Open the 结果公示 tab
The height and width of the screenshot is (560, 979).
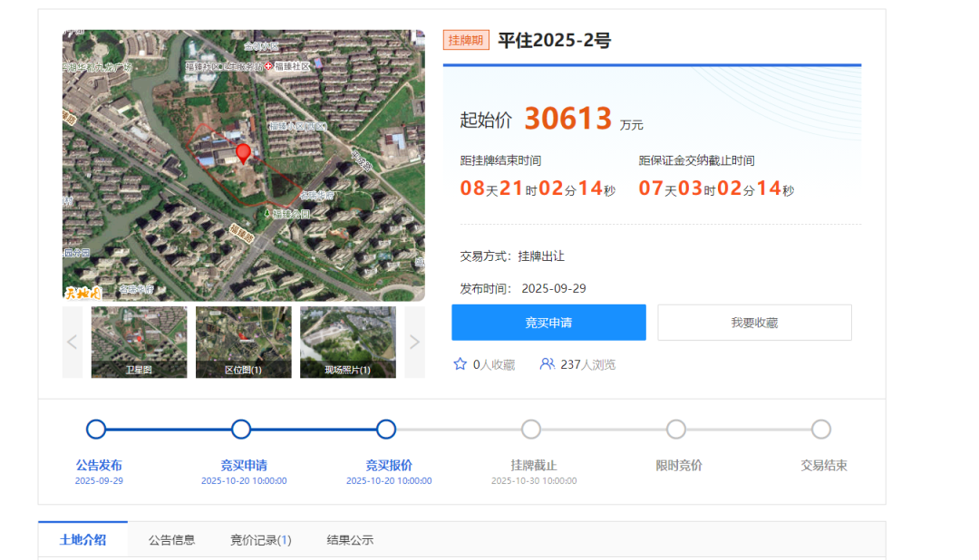click(x=350, y=540)
